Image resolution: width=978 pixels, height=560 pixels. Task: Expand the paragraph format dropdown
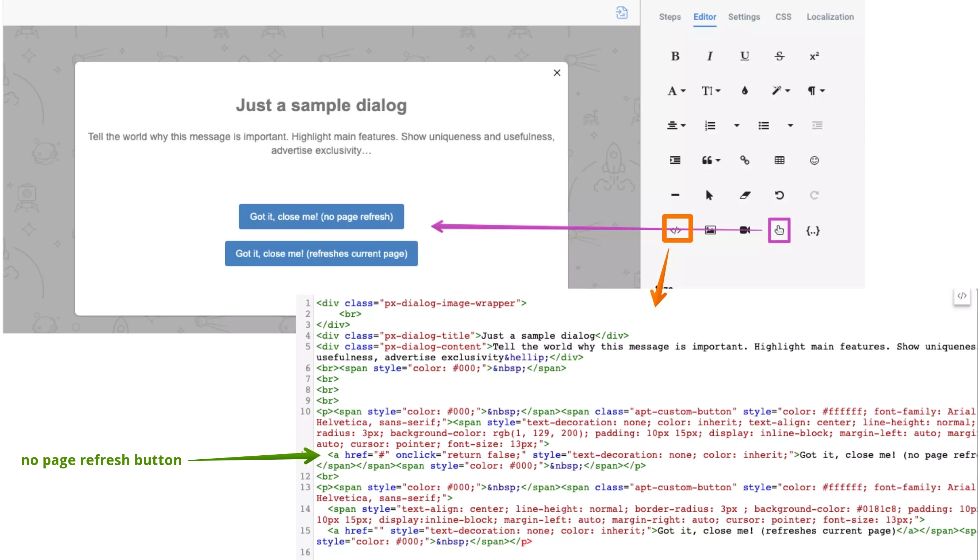coord(816,91)
